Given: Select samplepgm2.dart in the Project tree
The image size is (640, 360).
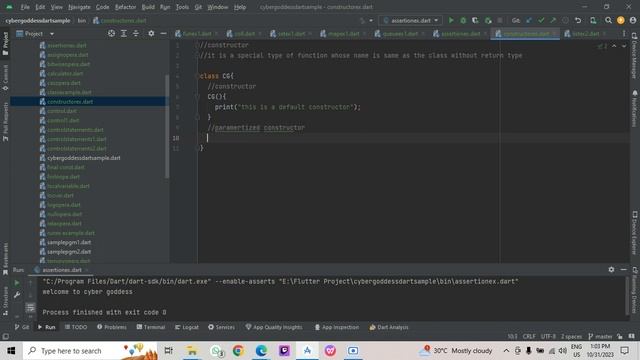Looking at the screenshot, I should (x=69, y=252).
